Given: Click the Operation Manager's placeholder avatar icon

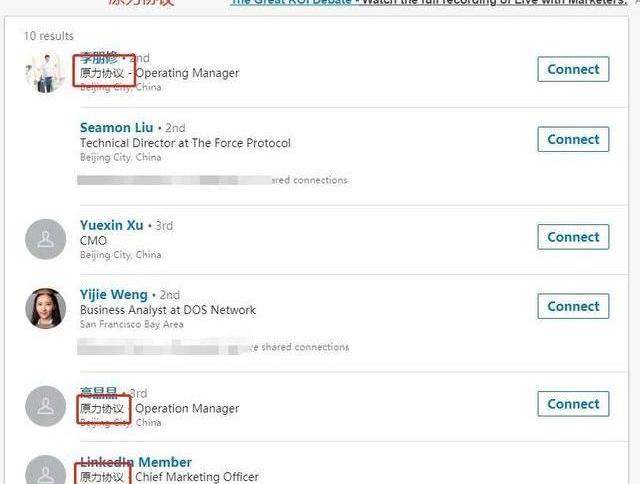Looking at the screenshot, I should tap(46, 406).
